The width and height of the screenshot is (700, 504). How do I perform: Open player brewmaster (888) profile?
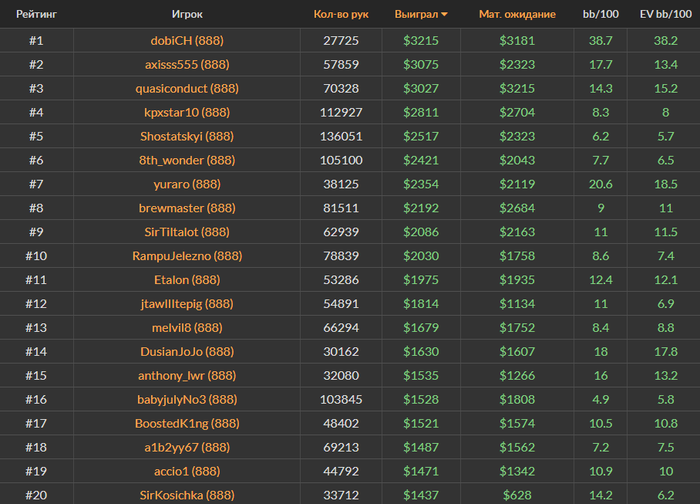coord(187,208)
